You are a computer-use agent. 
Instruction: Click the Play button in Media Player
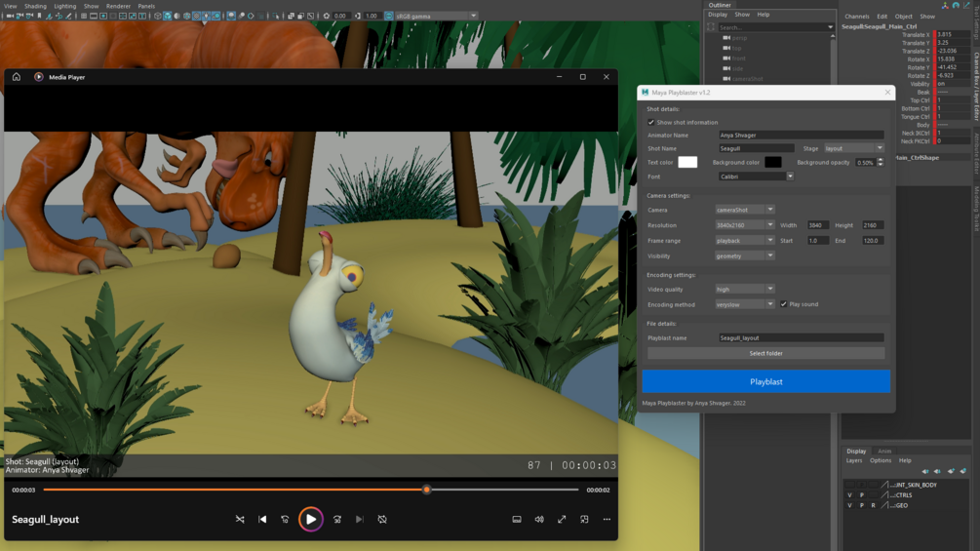(x=311, y=519)
